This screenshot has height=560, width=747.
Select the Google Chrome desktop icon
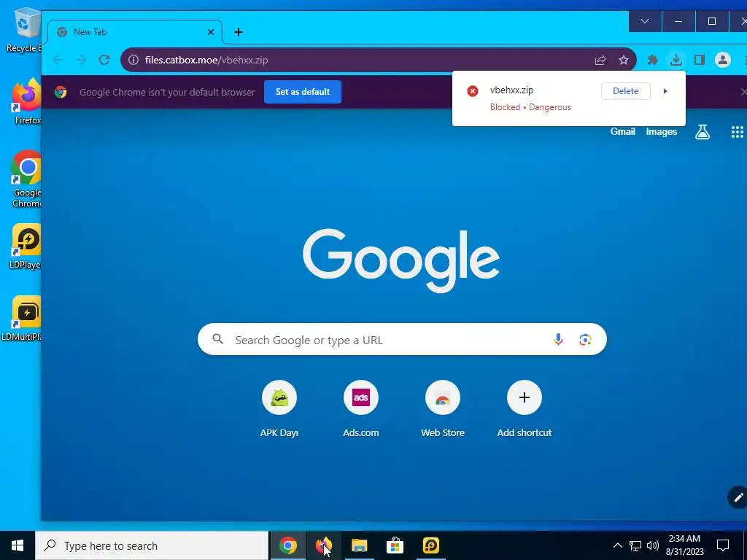coord(27,179)
